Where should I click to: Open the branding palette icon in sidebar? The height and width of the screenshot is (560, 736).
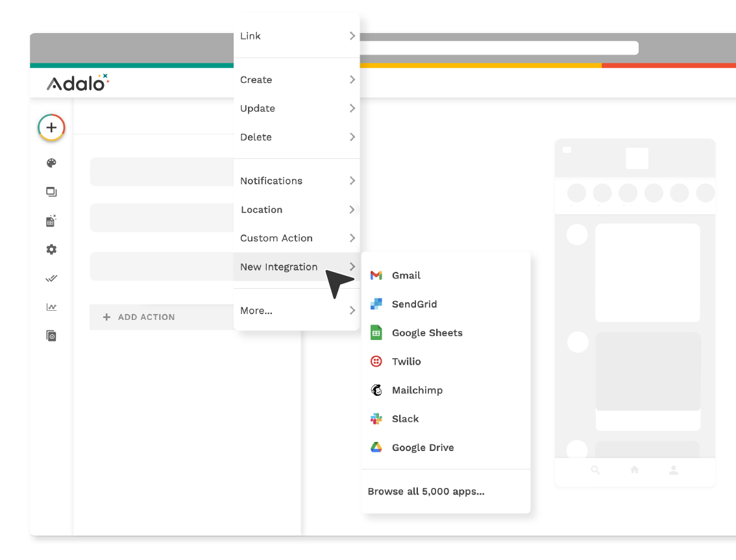[51, 163]
